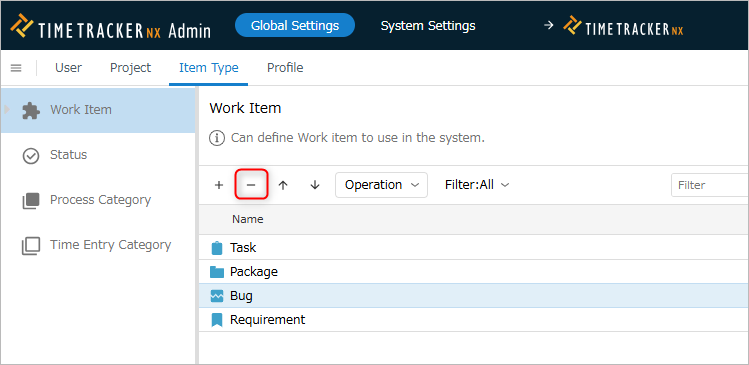The height and width of the screenshot is (365, 749).
Task: Click the Process Category stacked icon
Action: coord(31,201)
